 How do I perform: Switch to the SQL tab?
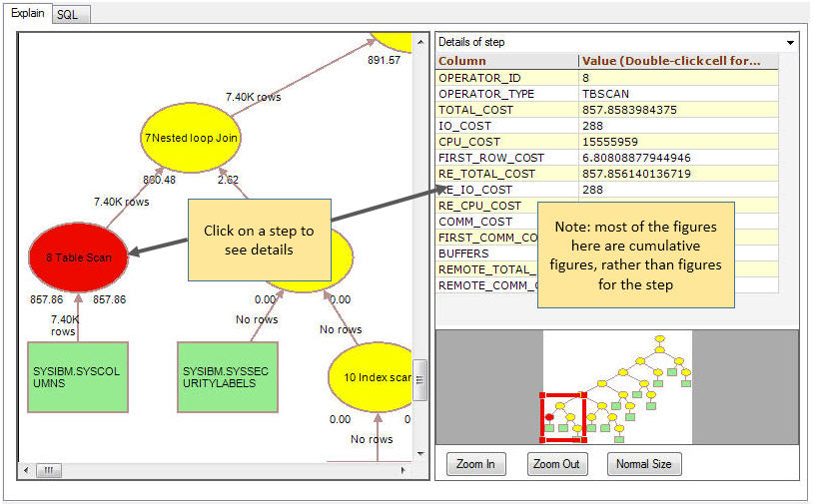click(x=71, y=14)
